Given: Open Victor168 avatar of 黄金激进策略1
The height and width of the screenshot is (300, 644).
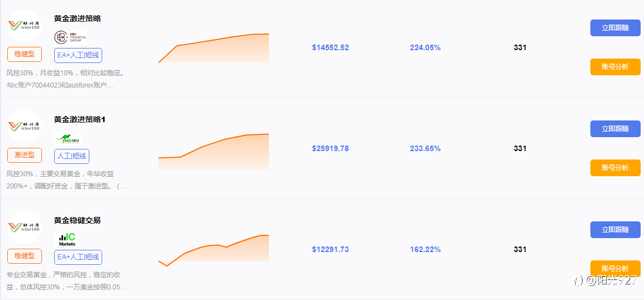Looking at the screenshot, I should pos(24,126).
